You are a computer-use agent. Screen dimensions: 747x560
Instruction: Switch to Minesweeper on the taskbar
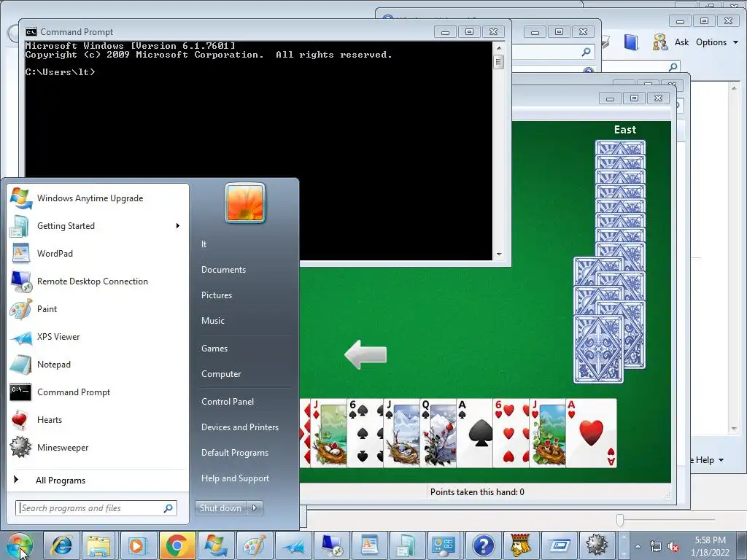pos(597,545)
